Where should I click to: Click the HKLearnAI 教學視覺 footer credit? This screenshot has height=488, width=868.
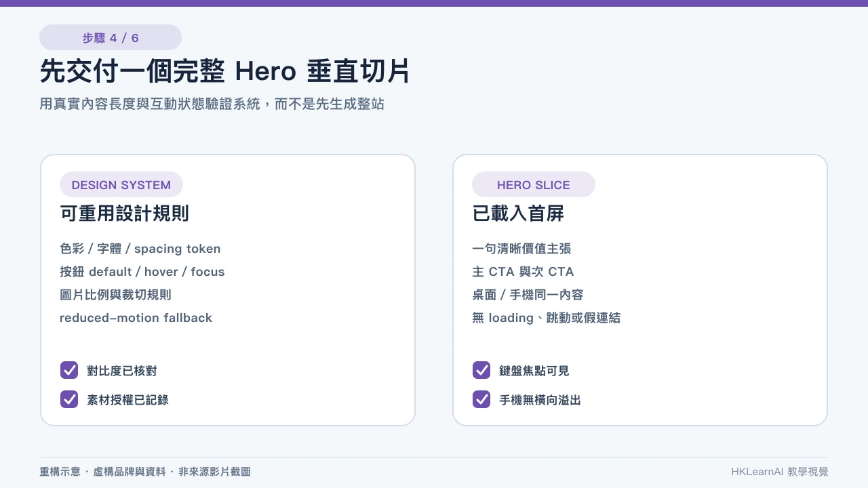[780, 472]
